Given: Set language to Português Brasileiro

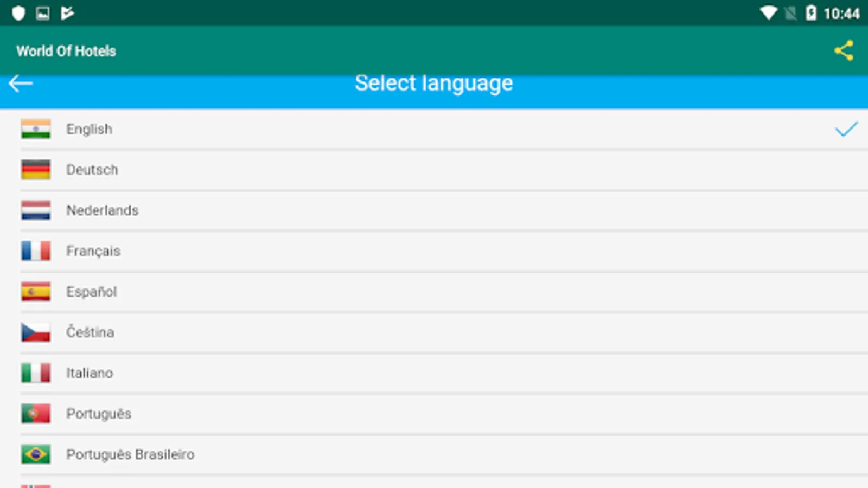Looking at the screenshot, I should click(130, 454).
